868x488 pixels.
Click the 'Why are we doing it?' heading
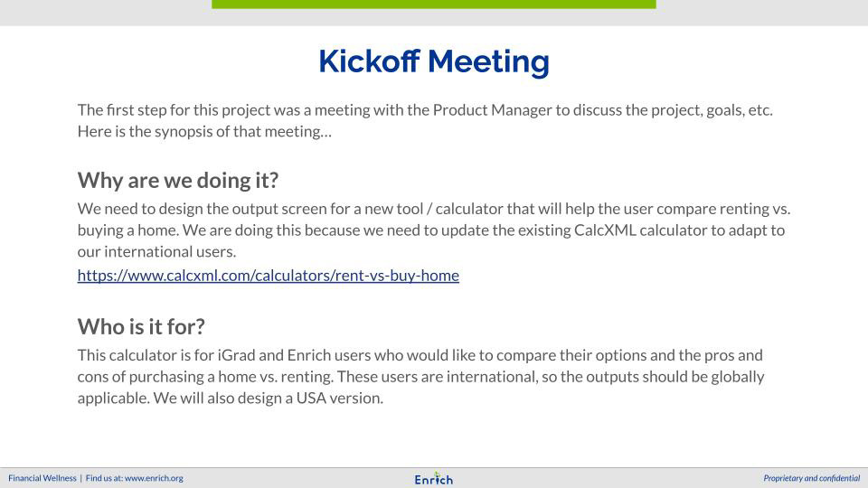[x=178, y=181]
